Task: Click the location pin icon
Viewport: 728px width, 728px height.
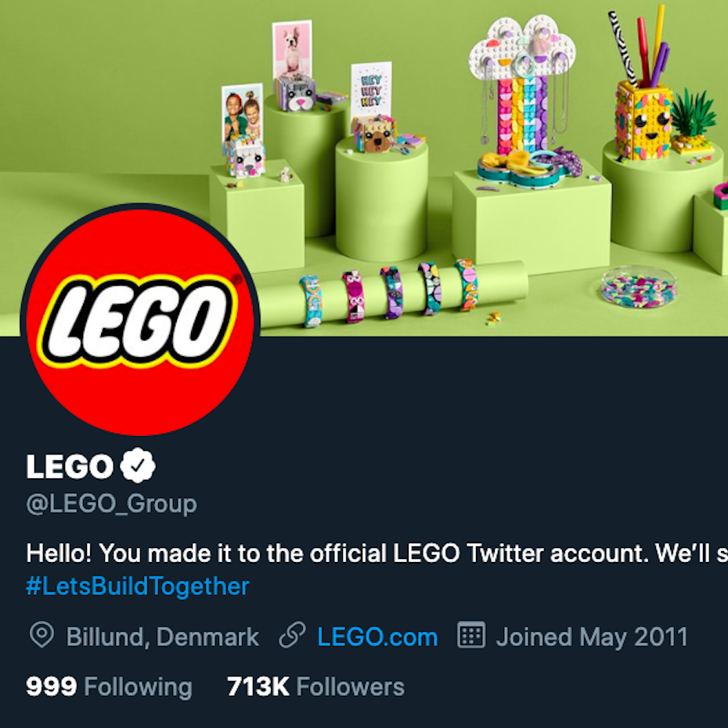Action: [x=41, y=636]
